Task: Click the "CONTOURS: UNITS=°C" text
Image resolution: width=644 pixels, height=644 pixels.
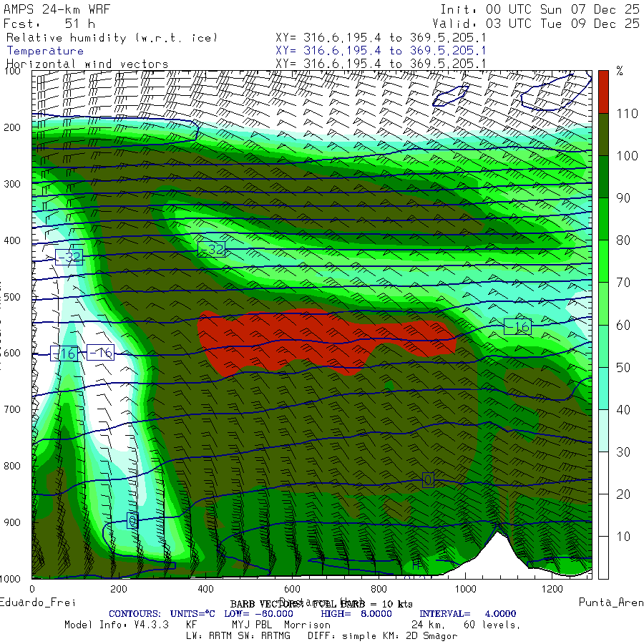Action: (x=162, y=614)
